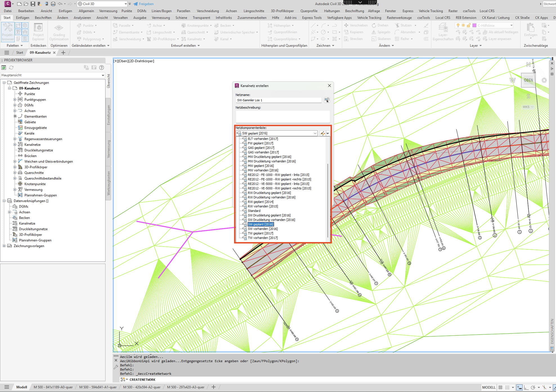Expand the Punktgruppen tree node
The image size is (556, 392).
click(15, 100)
